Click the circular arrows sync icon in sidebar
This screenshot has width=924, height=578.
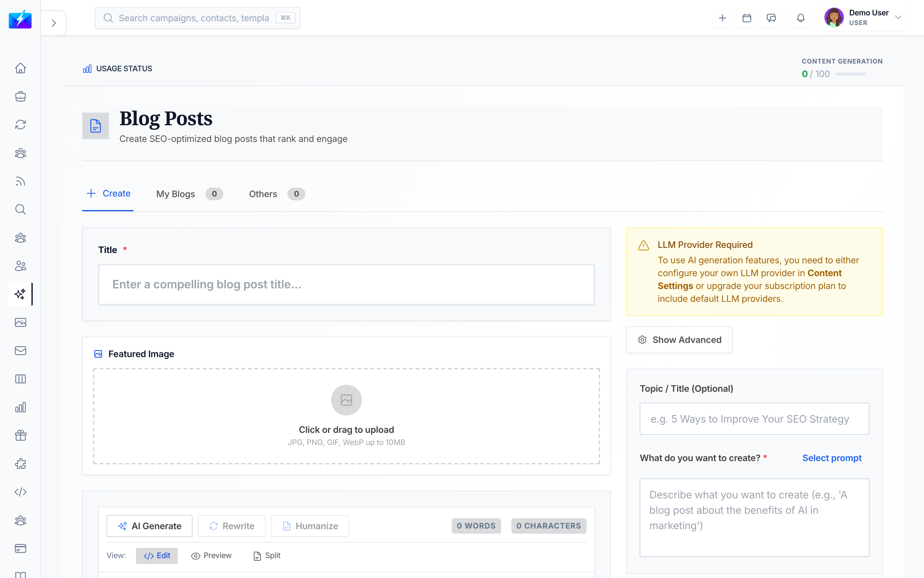[21, 125]
